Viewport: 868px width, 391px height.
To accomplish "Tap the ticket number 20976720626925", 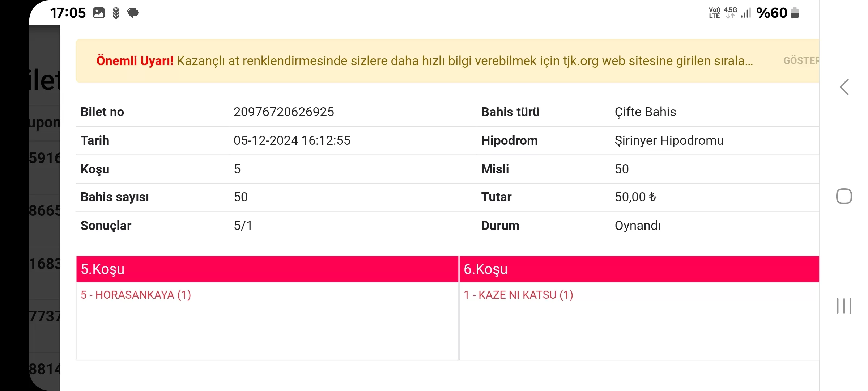I will click(x=284, y=112).
